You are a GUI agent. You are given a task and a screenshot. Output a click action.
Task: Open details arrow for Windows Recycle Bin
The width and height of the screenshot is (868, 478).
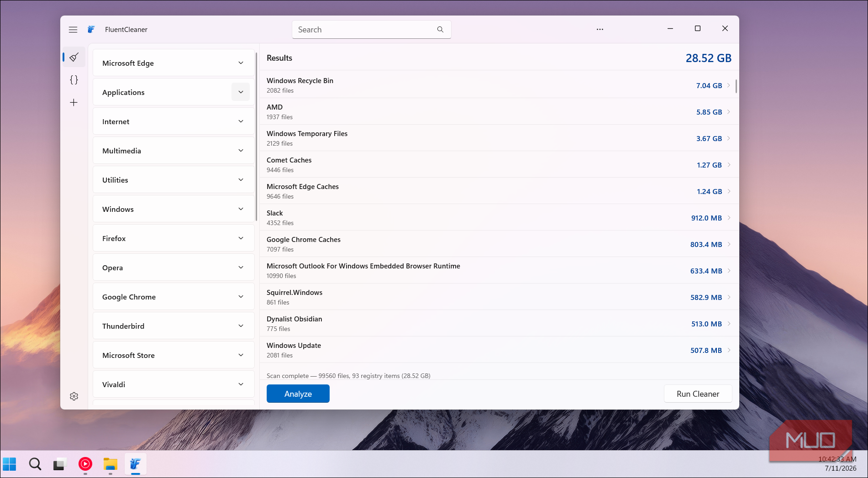[729, 85]
